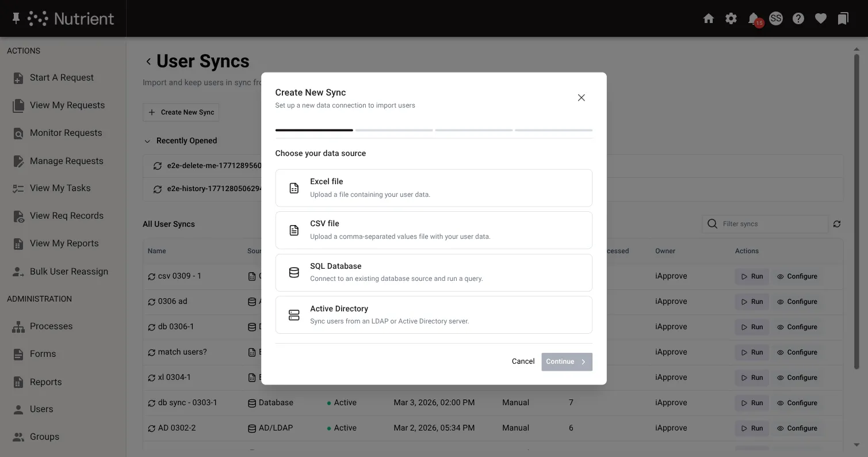Image resolution: width=868 pixels, height=457 pixels.
Task: Refresh the All User Syncs list
Action: [837, 224]
